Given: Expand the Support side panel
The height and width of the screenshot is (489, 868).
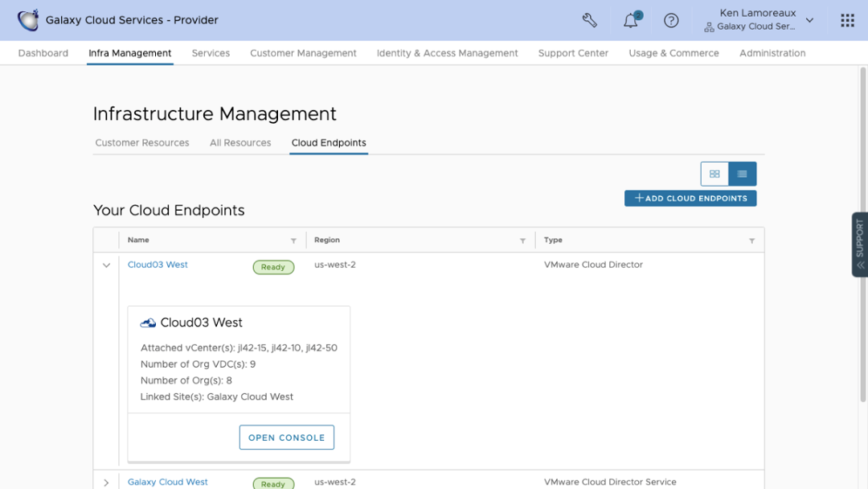Looking at the screenshot, I should pyautogui.click(x=860, y=244).
